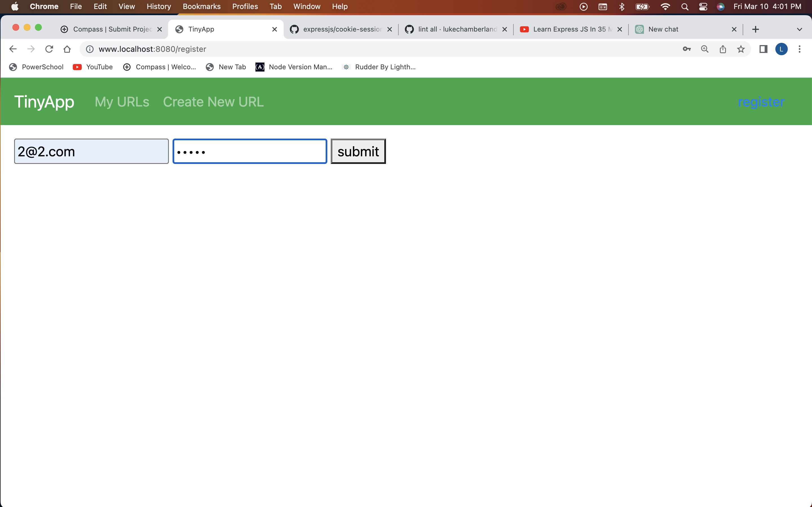Viewport: 812px width, 507px height.
Task: Click the home icon in toolbar
Action: [x=67, y=49]
